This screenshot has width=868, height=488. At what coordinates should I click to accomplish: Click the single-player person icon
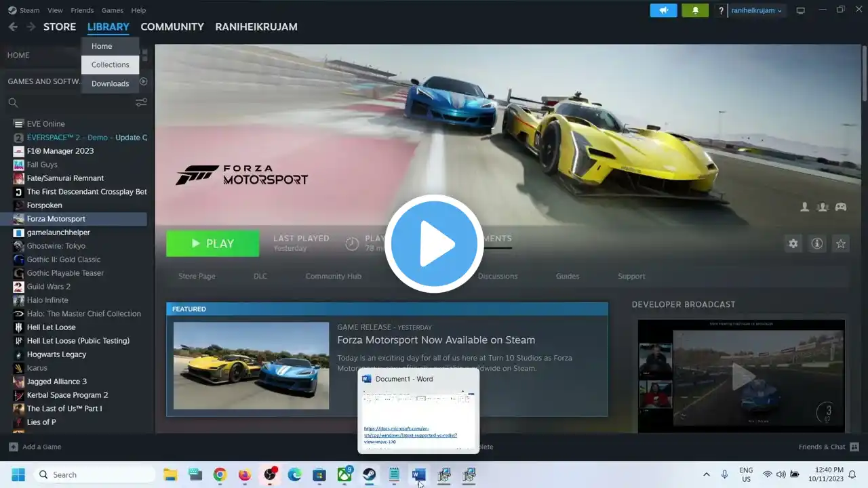[x=805, y=207]
